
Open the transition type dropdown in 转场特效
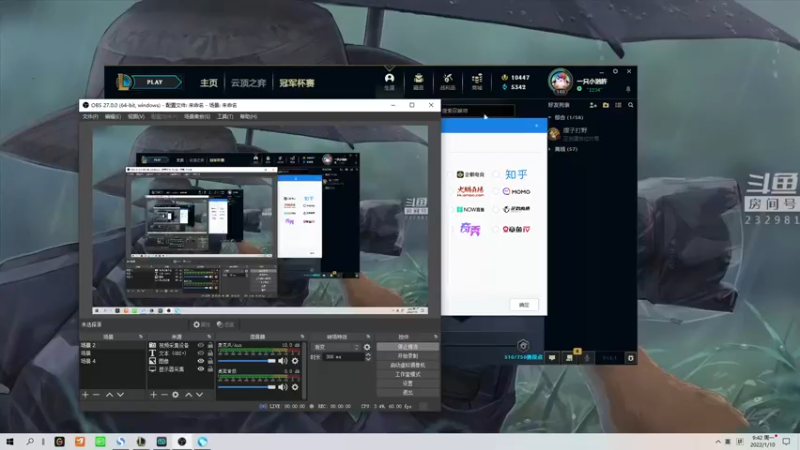[337, 347]
